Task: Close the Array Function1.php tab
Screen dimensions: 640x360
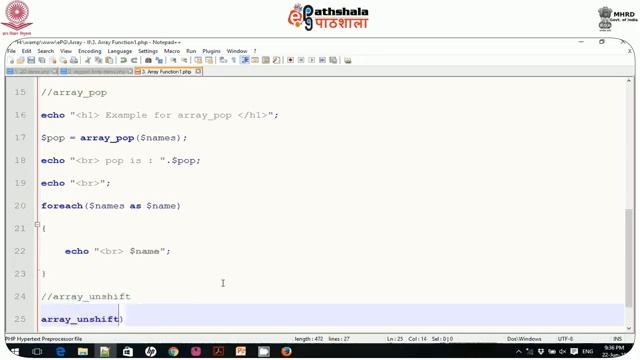Action: click(198, 71)
